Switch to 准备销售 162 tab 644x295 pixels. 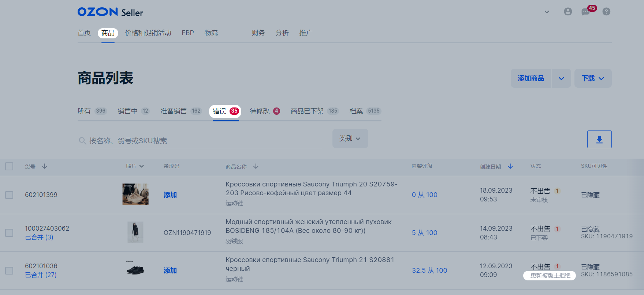(x=181, y=111)
